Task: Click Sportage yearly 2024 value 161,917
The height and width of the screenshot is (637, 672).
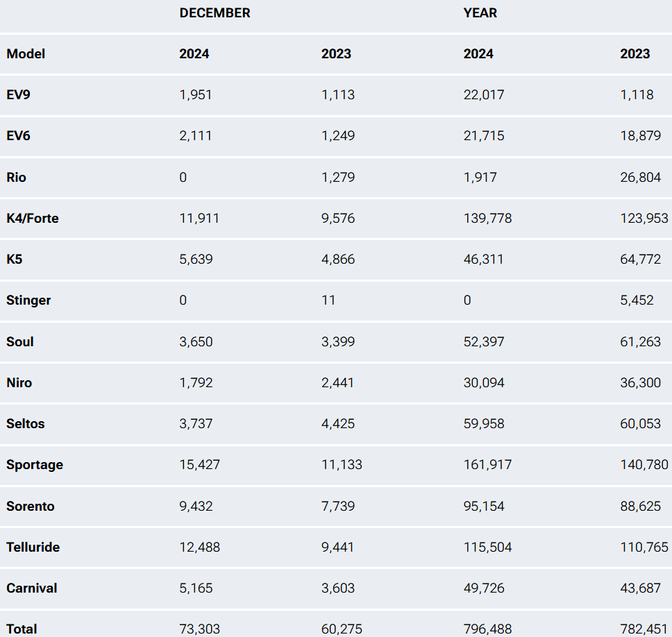Action: point(487,465)
